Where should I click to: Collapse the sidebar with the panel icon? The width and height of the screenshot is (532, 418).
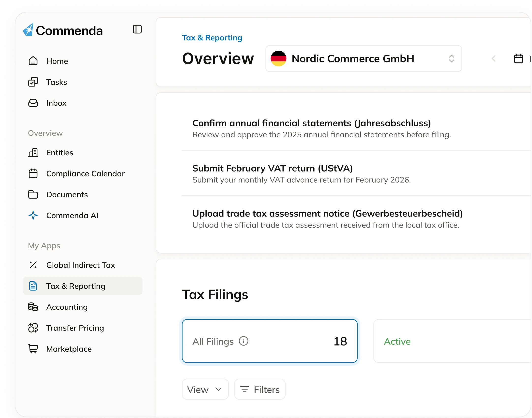coord(137,29)
